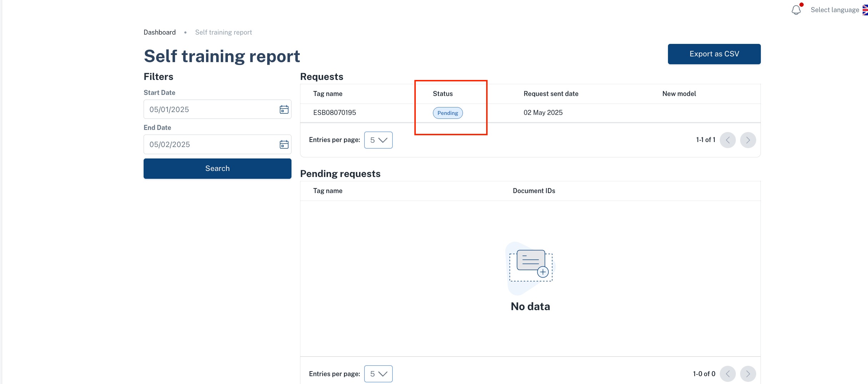Image resolution: width=868 pixels, height=384 pixels.
Task: Navigate to Dashboard breadcrumb
Action: (x=160, y=32)
